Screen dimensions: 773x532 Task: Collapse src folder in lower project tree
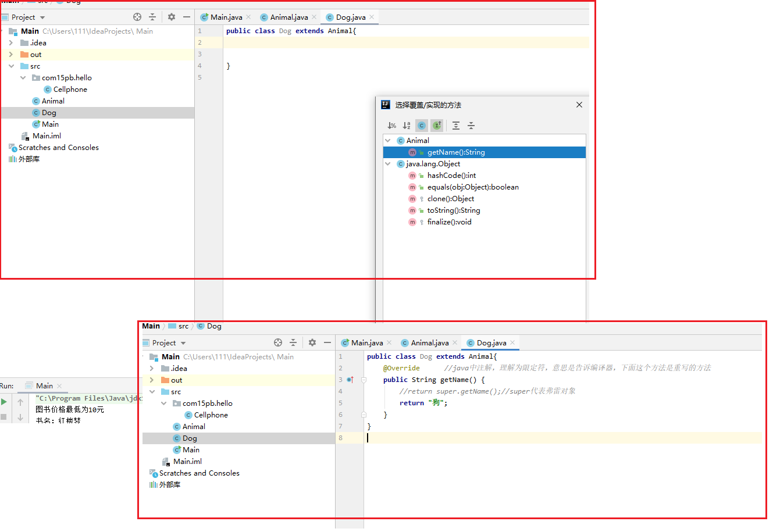tap(152, 391)
